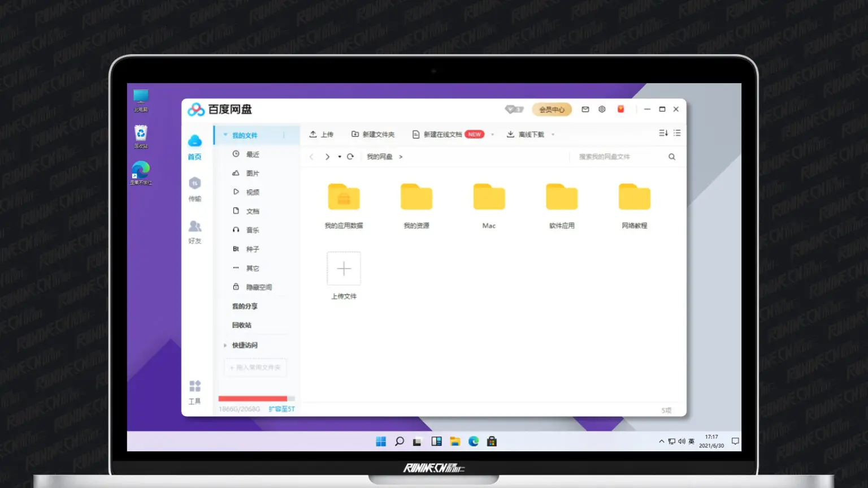Open the notification center icon
Image resolution: width=868 pixels, height=488 pixels.
735,441
